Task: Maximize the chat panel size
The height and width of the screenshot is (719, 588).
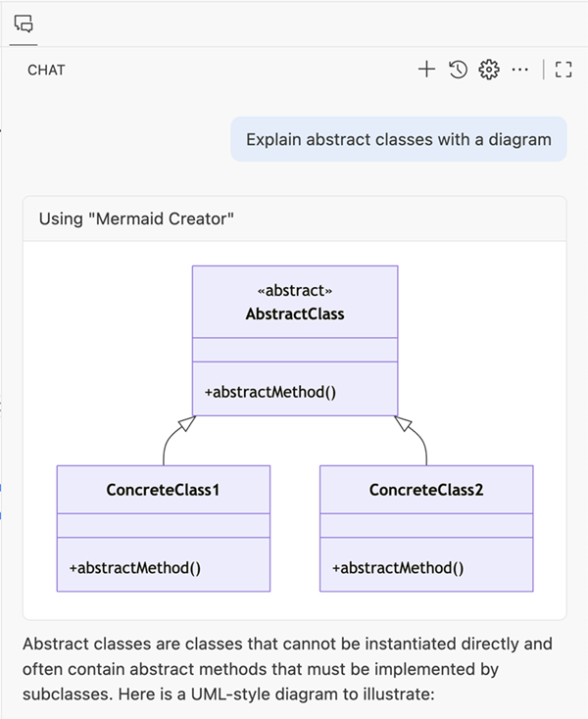Action: [563, 70]
